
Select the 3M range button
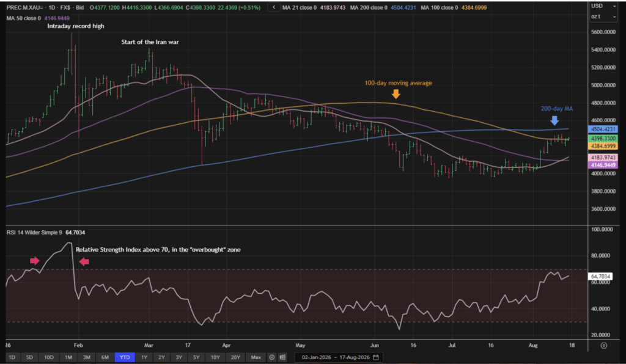(86, 357)
